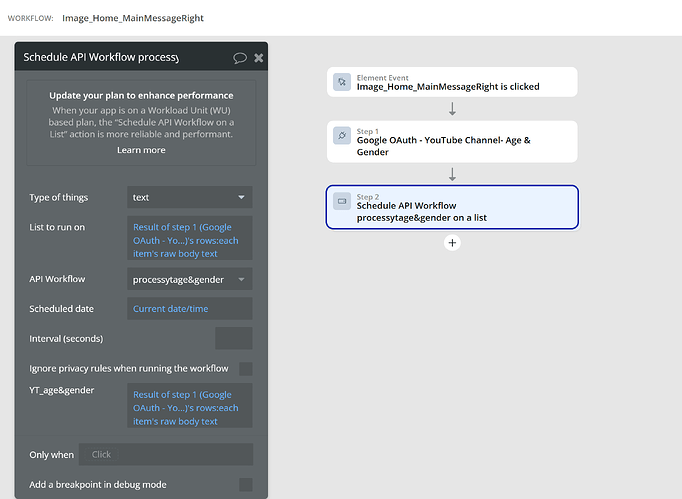Select the Element Event trigger block
Viewport: 682px width, 499px height.
click(x=452, y=82)
